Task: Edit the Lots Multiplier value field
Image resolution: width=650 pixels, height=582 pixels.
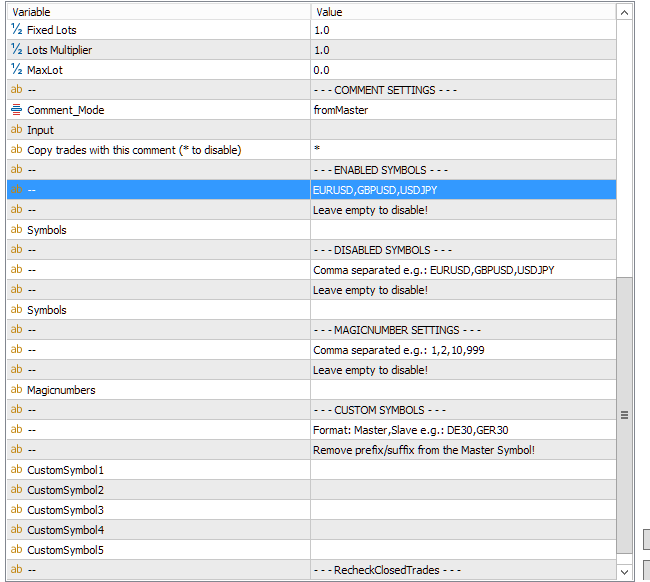Action: point(462,50)
